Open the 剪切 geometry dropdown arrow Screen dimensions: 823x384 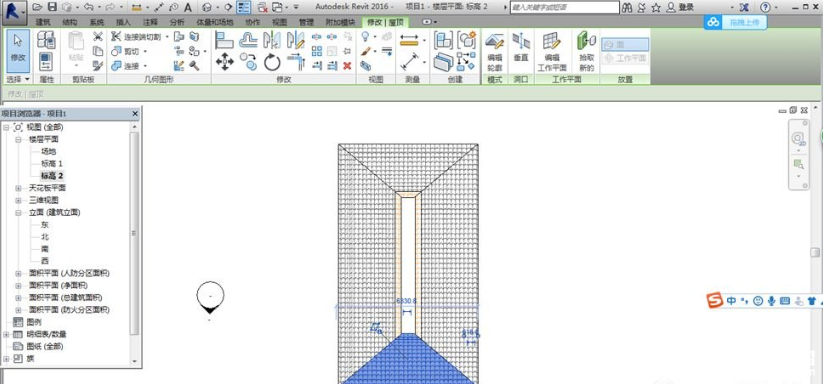coord(145,51)
